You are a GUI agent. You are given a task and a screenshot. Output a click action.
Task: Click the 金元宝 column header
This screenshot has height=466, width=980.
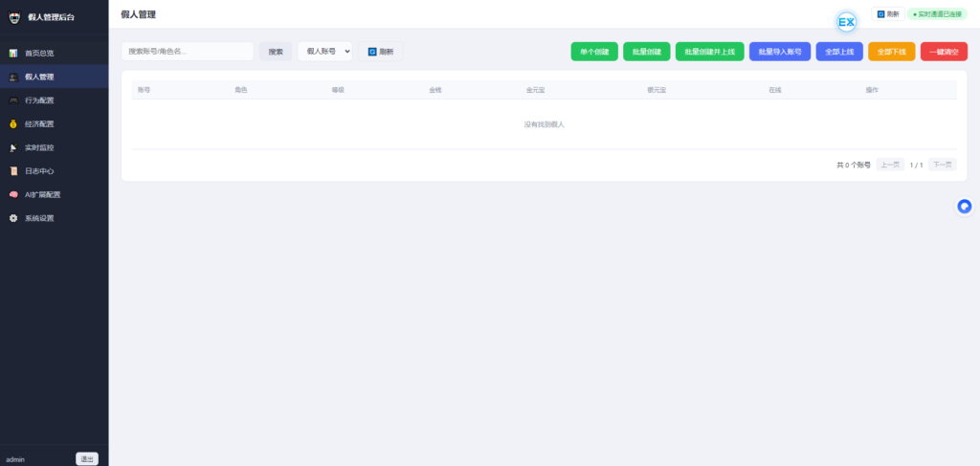tap(536, 90)
